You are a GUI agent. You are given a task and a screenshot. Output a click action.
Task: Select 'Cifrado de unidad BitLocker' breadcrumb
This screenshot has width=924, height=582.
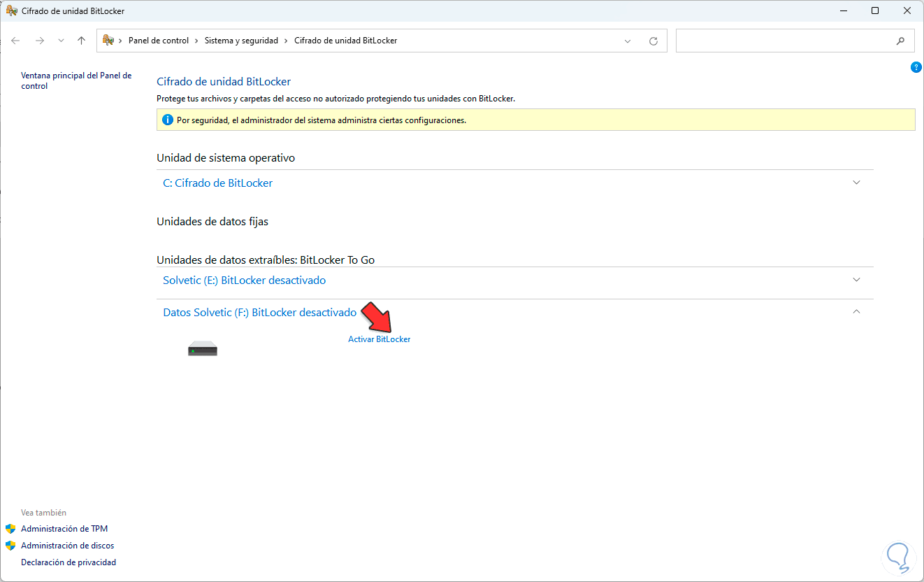click(x=345, y=41)
